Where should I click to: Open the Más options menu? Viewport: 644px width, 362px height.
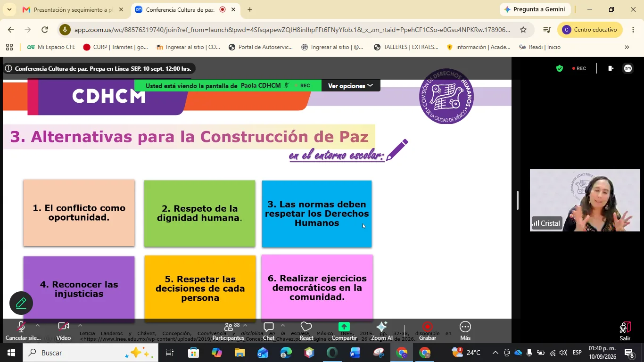(x=465, y=331)
